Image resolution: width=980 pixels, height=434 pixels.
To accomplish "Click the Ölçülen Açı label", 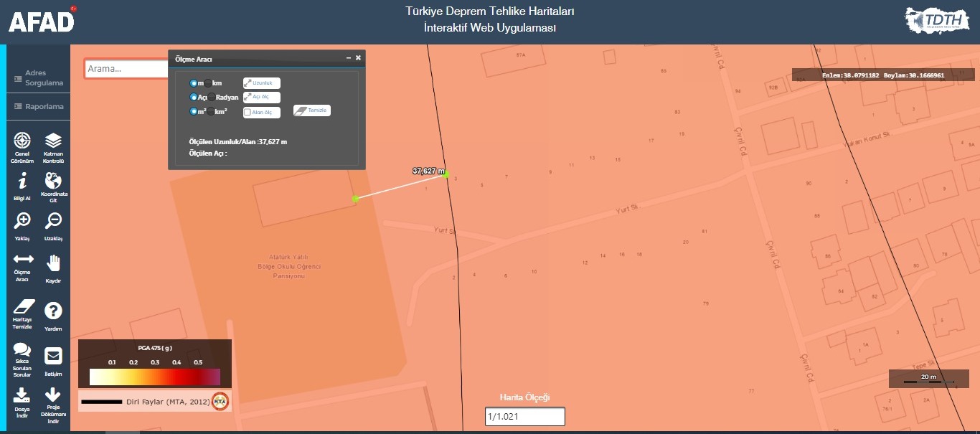I will (208, 154).
